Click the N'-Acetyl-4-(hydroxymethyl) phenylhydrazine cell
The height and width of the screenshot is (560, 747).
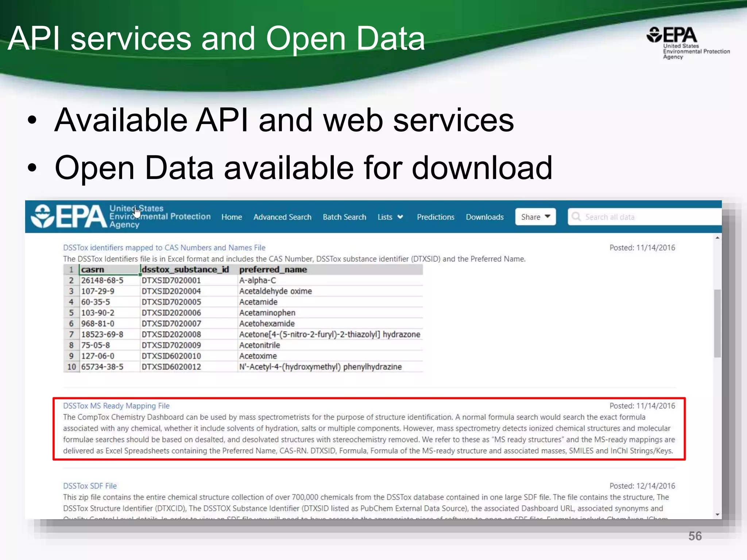click(x=330, y=367)
